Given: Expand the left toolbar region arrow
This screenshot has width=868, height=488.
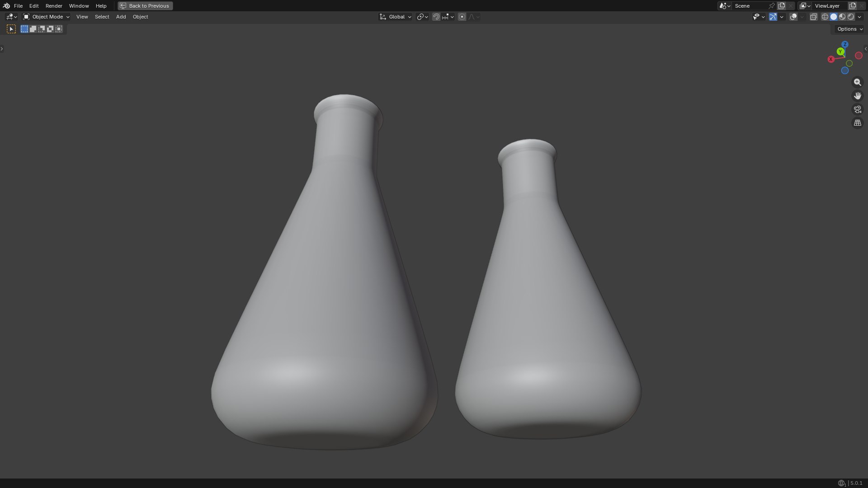Looking at the screenshot, I should click(2, 48).
